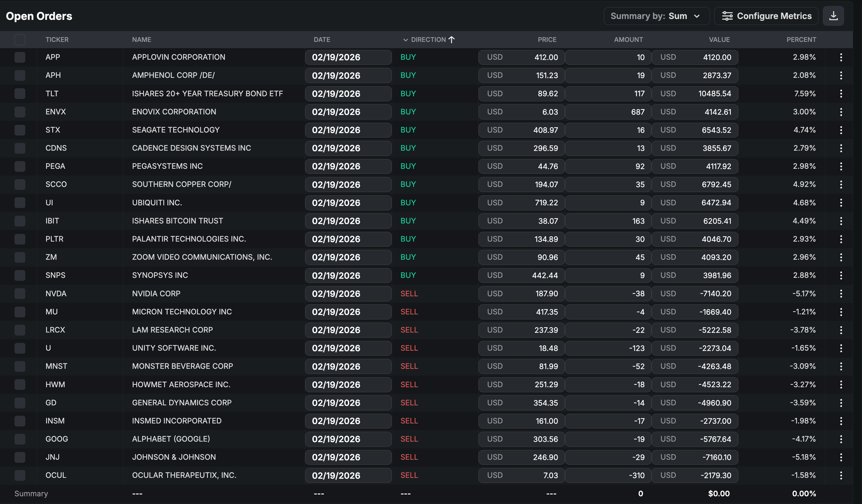Open three-dot menu for GOOG row
The width and height of the screenshot is (862, 504).
[841, 439]
